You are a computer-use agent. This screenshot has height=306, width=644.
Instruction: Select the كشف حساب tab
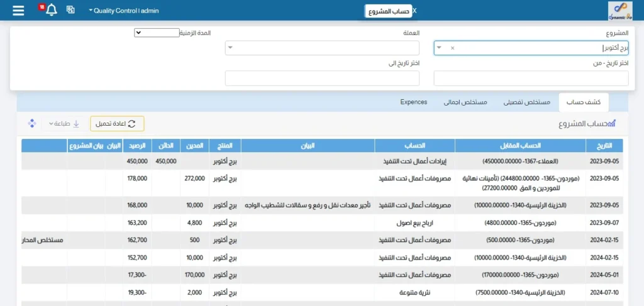[x=583, y=102]
